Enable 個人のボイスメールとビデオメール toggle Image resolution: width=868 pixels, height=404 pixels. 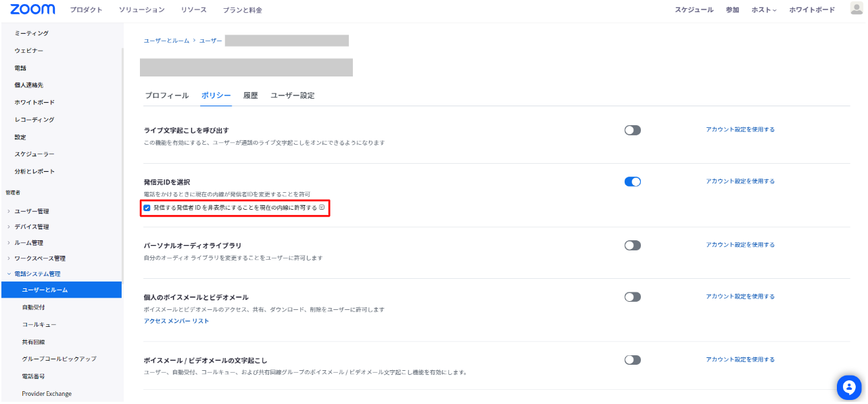point(632,296)
